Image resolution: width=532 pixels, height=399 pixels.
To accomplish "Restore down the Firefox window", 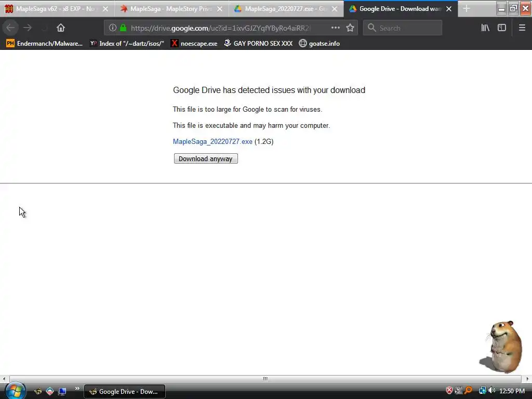I will pyautogui.click(x=513, y=8).
